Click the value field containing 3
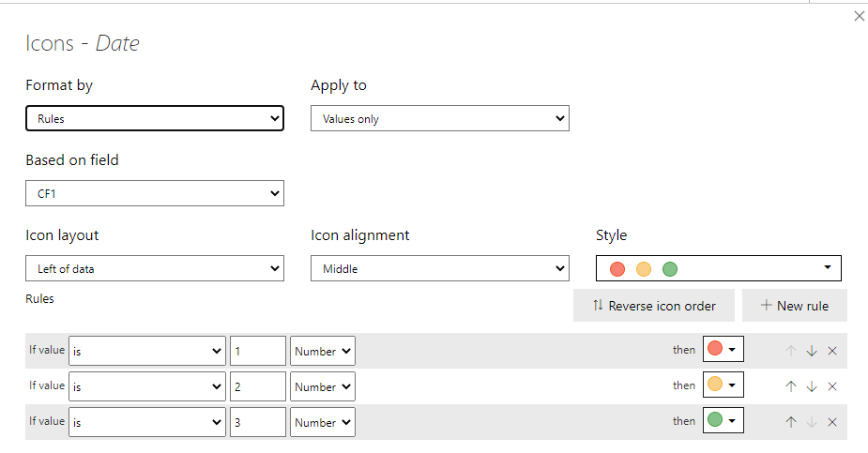868x453 pixels. click(x=258, y=422)
